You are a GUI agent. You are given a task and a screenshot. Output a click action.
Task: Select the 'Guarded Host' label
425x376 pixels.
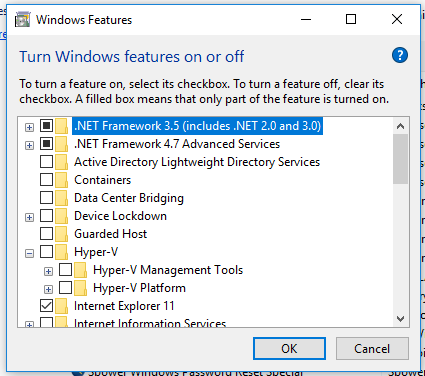click(x=110, y=234)
